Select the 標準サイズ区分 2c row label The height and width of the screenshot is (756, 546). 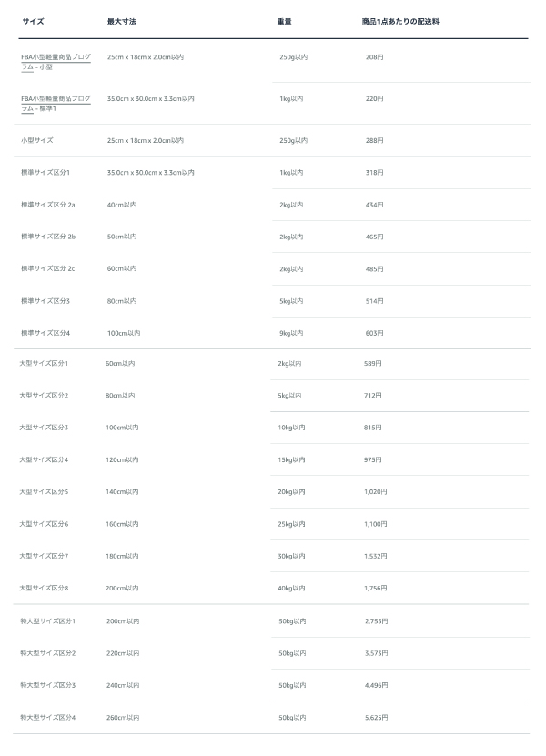[x=47, y=268]
